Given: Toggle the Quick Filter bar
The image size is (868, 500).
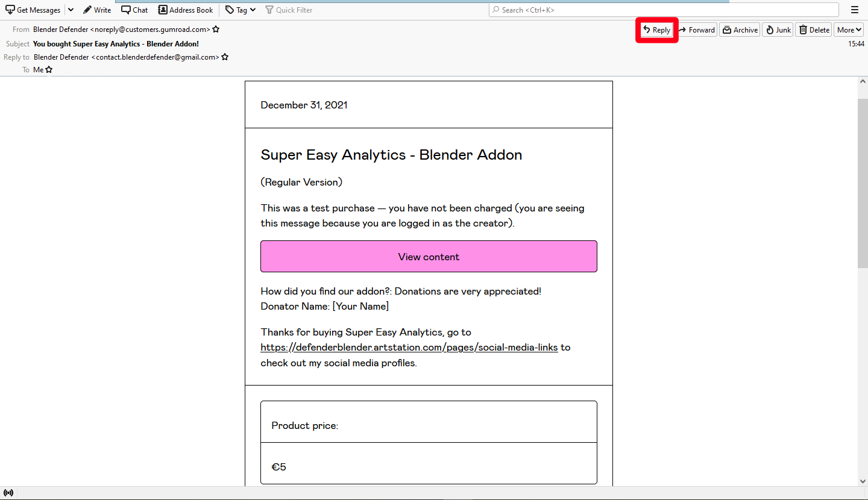Looking at the screenshot, I should (289, 10).
